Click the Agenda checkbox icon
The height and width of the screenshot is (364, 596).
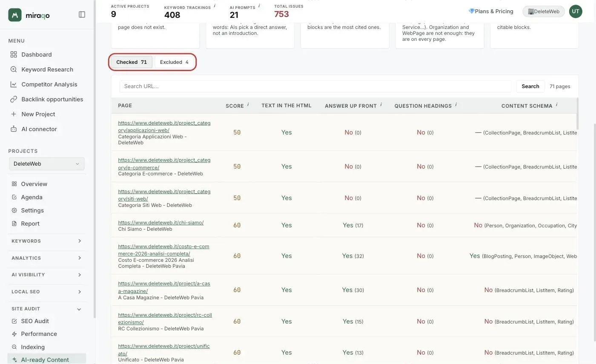[x=14, y=197]
